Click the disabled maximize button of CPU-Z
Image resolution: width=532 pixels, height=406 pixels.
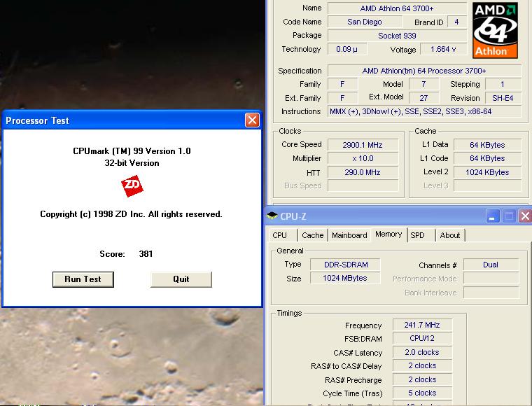click(509, 216)
